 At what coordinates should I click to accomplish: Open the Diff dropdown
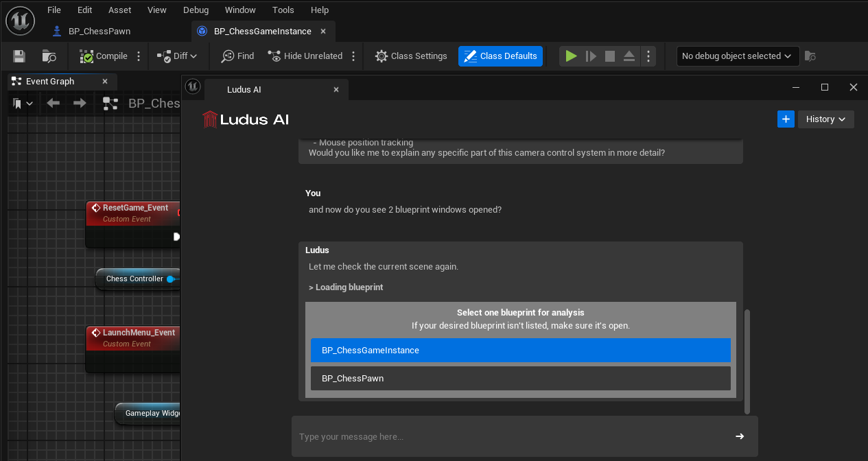coord(177,56)
